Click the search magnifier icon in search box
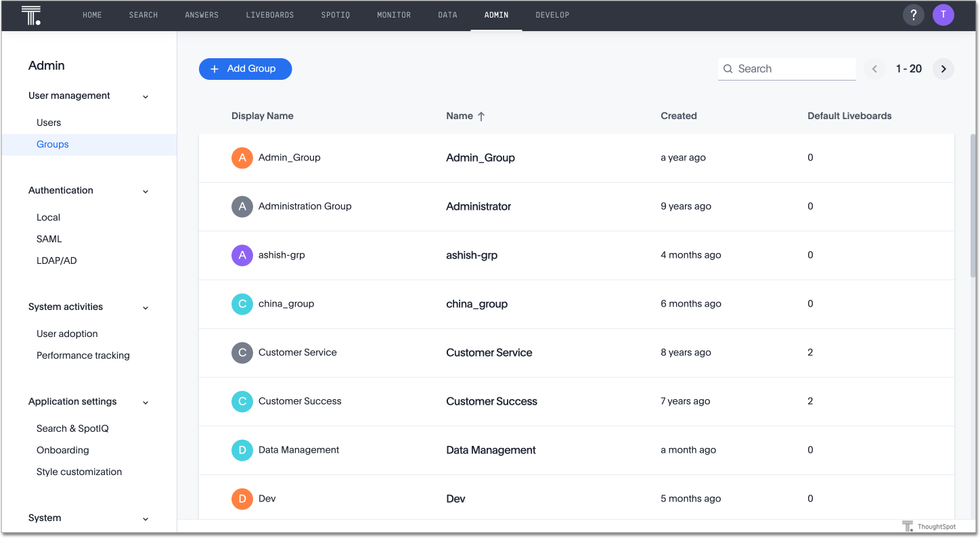 728,68
